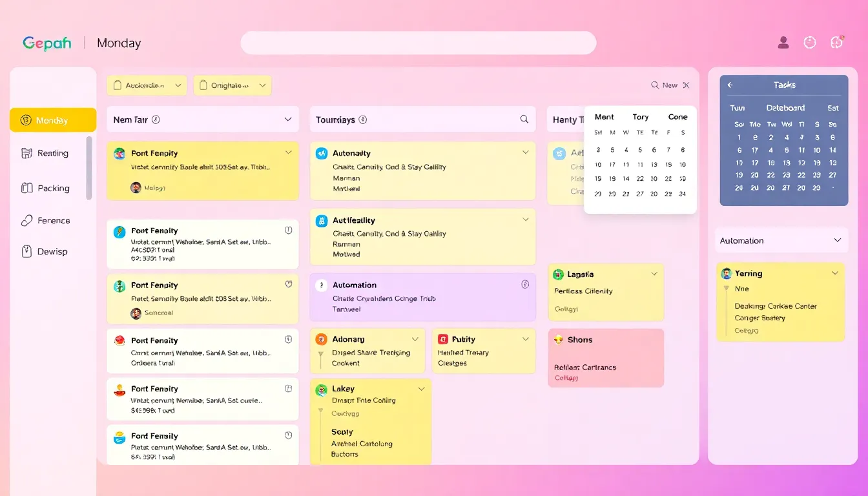Click the Packing book icon in sidebar
This screenshot has width=868, height=496.
[27, 188]
